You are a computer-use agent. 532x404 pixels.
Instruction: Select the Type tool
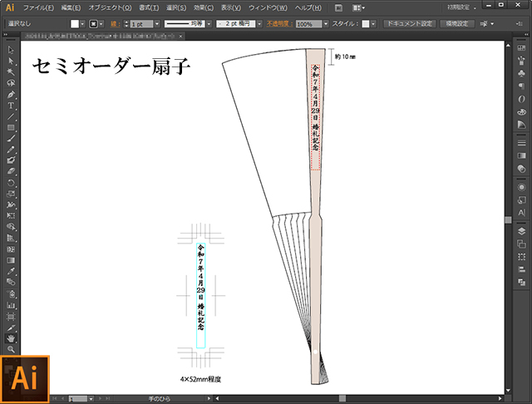tap(11, 106)
